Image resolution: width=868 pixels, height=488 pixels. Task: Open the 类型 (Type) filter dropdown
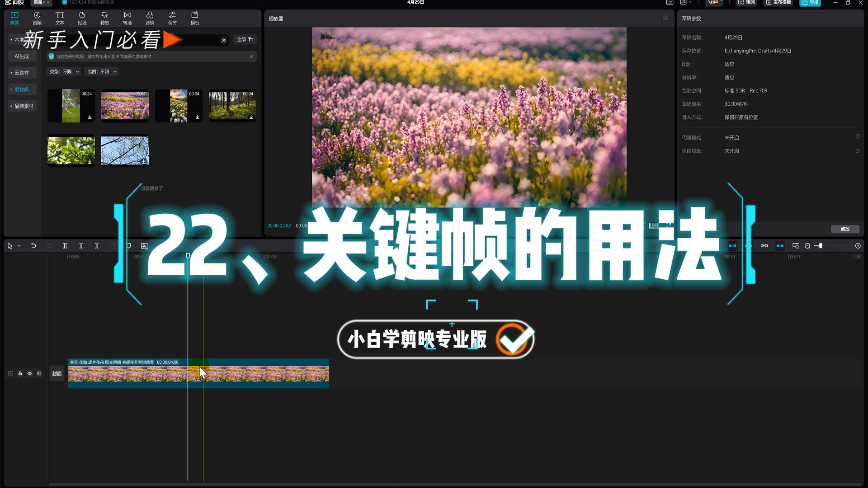coord(64,71)
